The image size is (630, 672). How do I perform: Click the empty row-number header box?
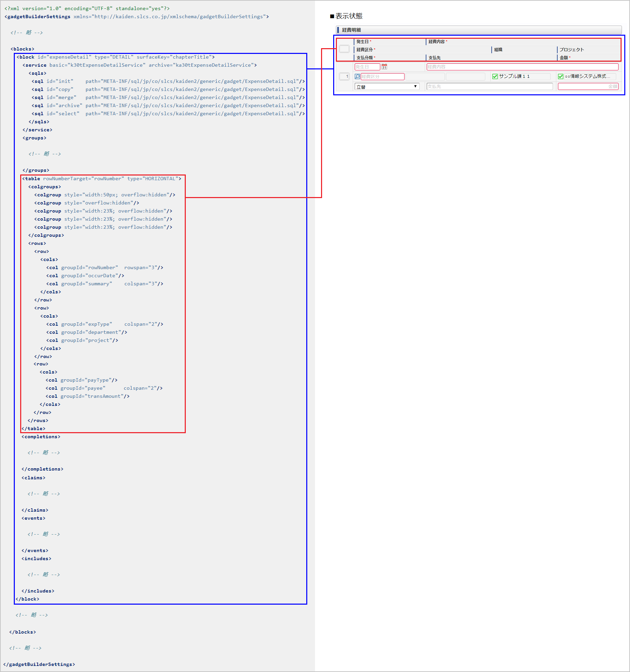[x=344, y=49]
